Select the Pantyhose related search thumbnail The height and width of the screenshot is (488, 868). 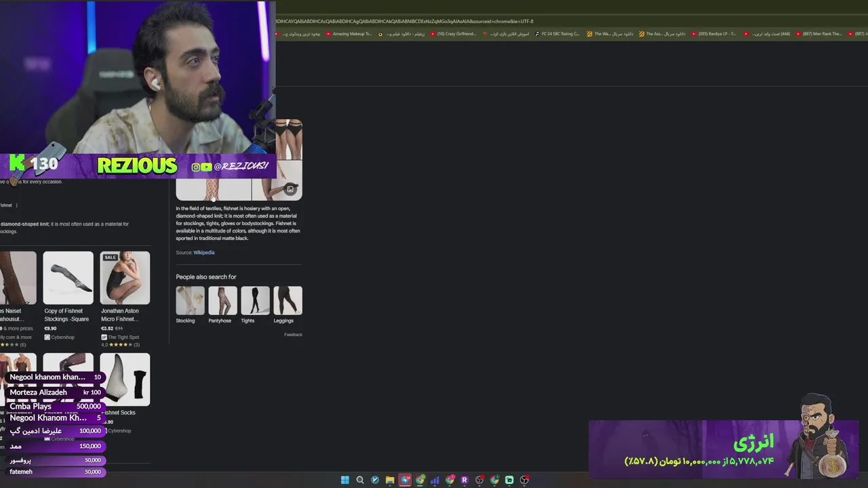(x=222, y=300)
